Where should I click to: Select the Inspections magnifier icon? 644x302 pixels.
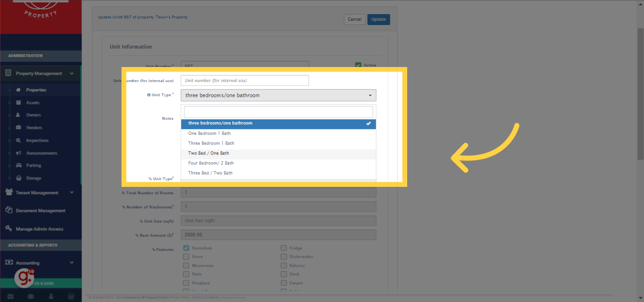click(x=18, y=140)
